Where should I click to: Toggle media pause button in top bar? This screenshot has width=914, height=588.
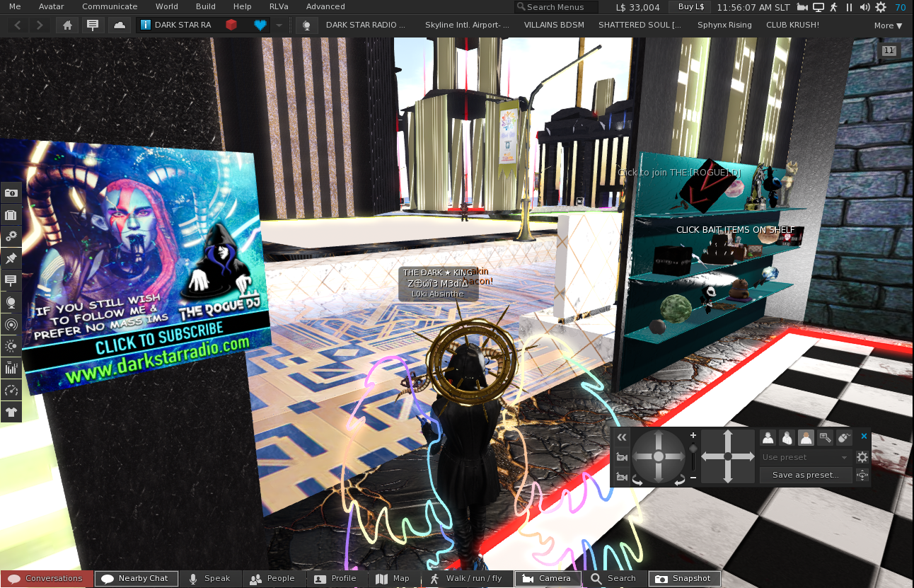(x=849, y=7)
